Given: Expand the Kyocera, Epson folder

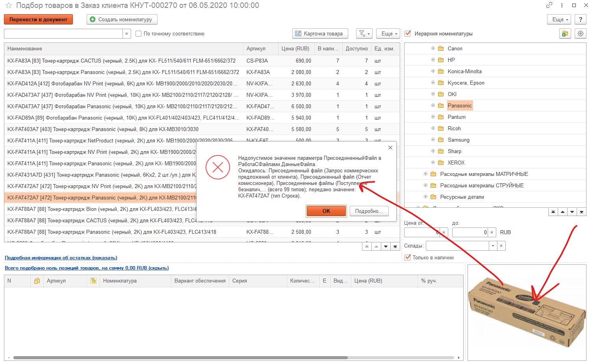Looking at the screenshot, I should click(x=433, y=83).
